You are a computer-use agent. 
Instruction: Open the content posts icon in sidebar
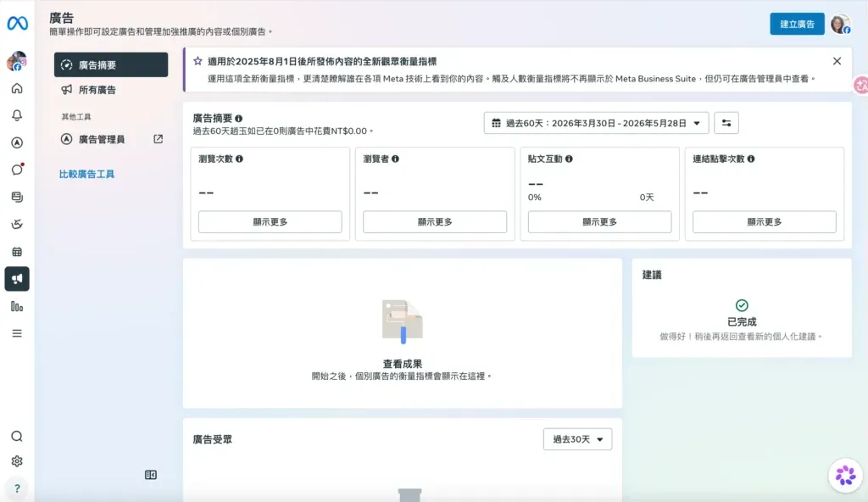[x=17, y=197]
